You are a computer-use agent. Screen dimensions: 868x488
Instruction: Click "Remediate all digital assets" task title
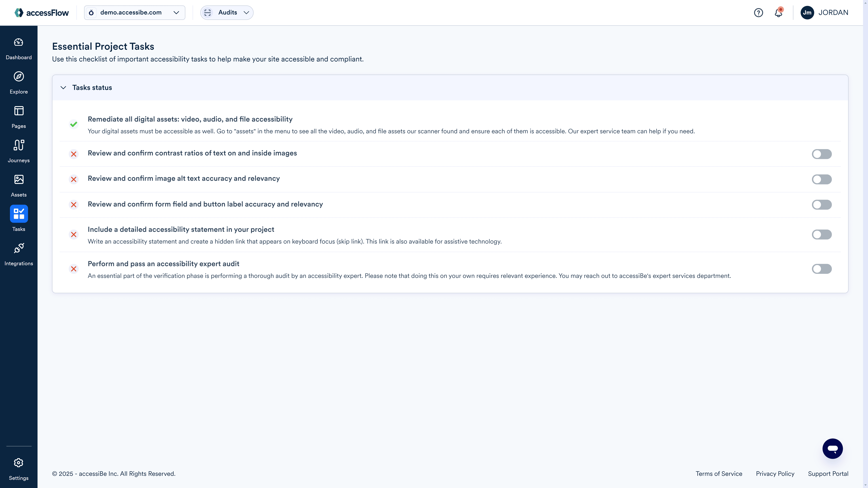point(190,119)
